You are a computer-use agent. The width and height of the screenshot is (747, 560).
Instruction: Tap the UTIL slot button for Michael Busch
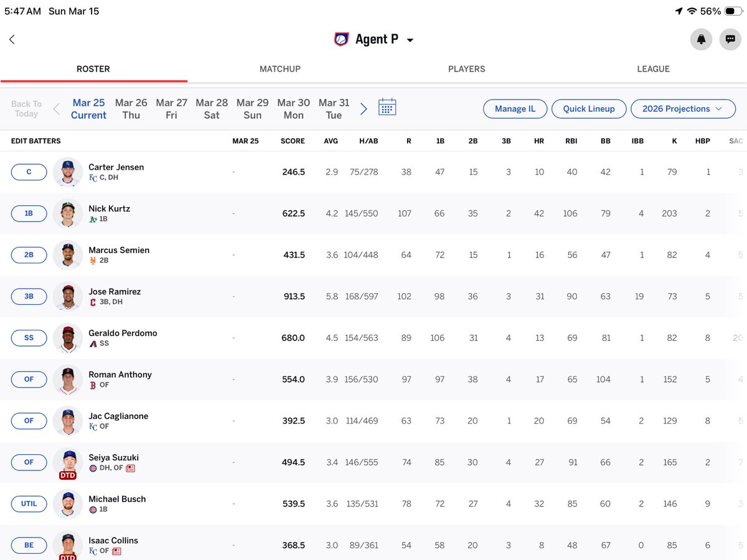click(29, 503)
